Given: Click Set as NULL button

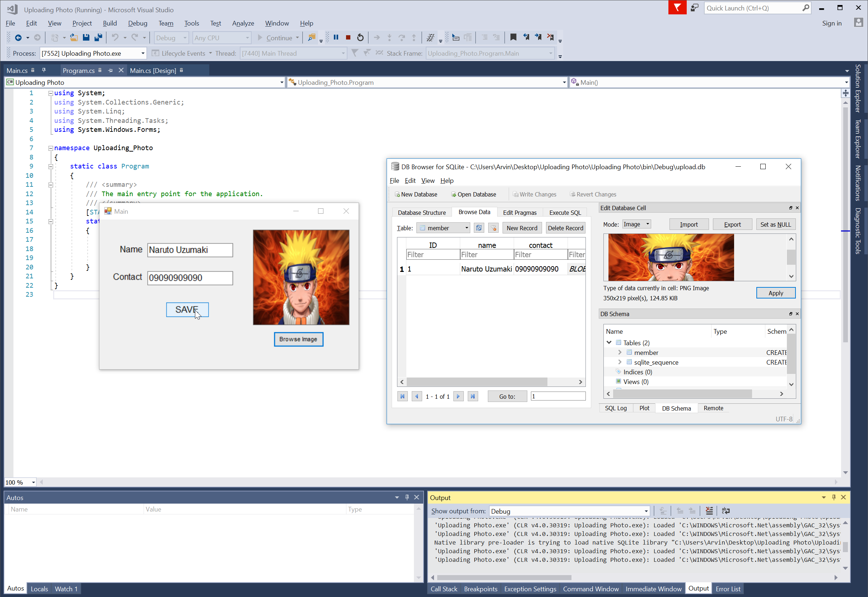Looking at the screenshot, I should [x=776, y=224].
